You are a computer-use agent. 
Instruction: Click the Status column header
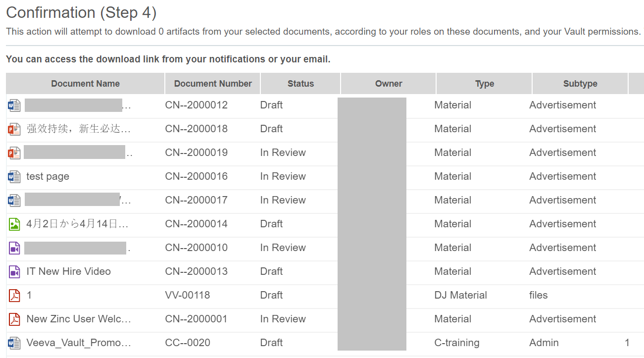(x=300, y=84)
